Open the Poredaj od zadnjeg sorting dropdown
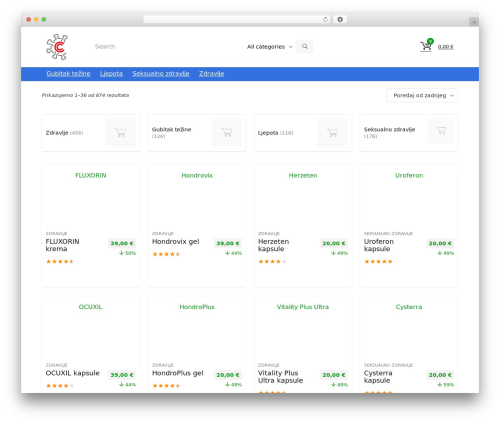 point(422,95)
